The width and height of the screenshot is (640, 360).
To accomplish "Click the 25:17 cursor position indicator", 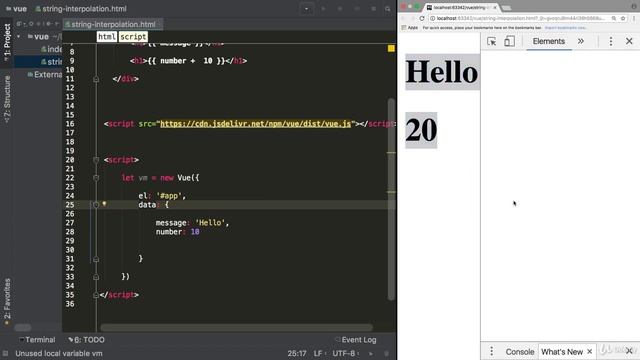I will coord(297,353).
